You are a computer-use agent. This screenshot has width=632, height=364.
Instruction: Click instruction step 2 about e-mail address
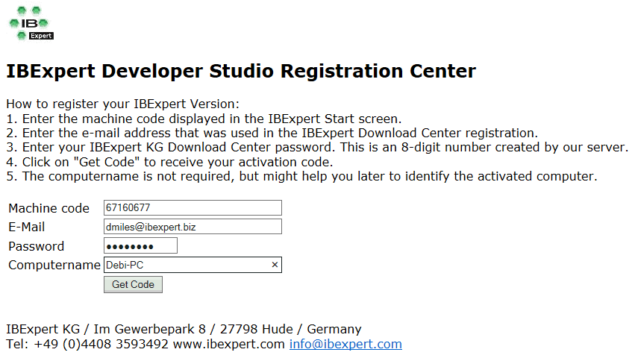(x=272, y=134)
